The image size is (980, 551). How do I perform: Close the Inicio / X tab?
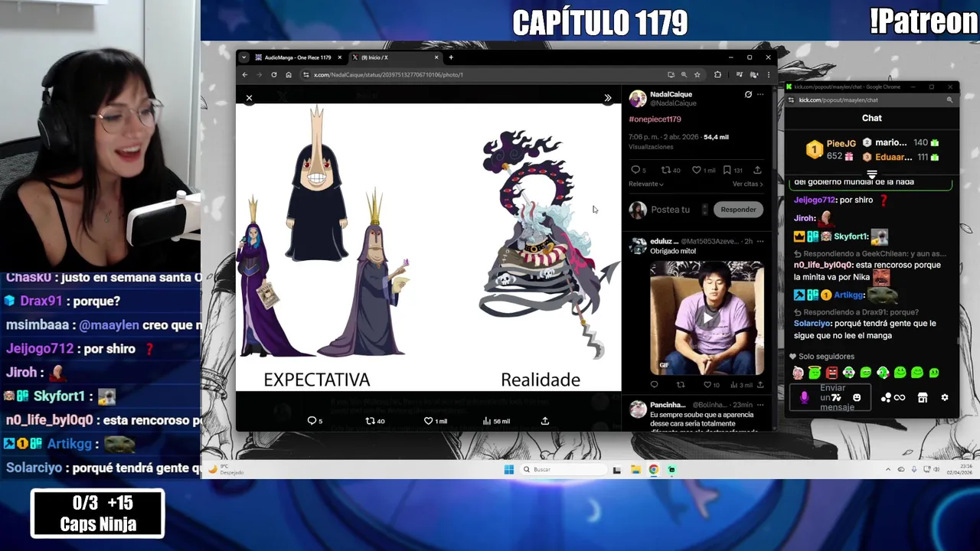[x=437, y=57]
